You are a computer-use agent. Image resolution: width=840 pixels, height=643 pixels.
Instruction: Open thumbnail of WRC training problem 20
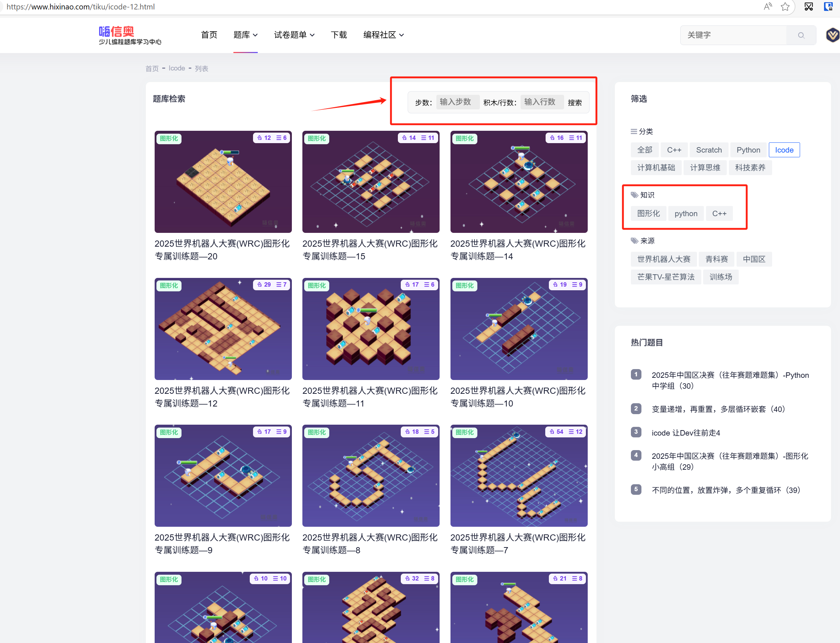(x=223, y=182)
